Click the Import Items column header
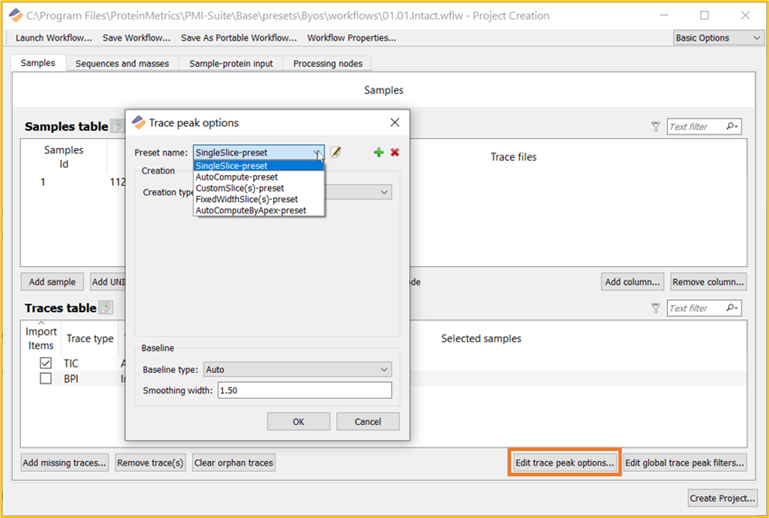This screenshot has width=769, height=518. click(41, 338)
